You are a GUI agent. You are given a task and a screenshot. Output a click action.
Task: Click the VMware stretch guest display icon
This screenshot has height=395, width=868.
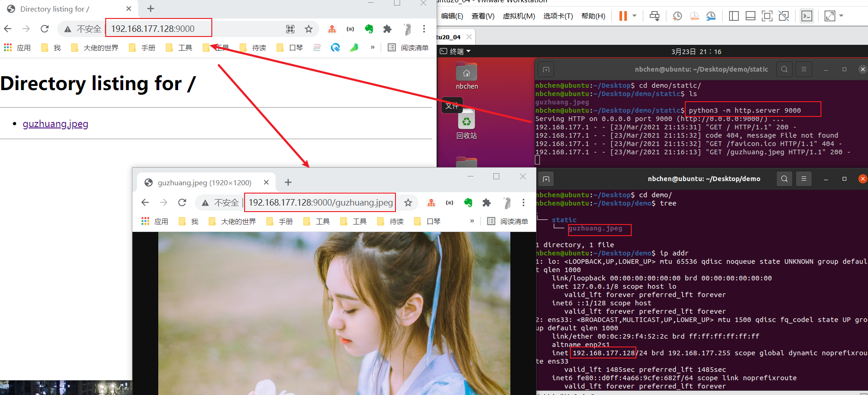830,16
